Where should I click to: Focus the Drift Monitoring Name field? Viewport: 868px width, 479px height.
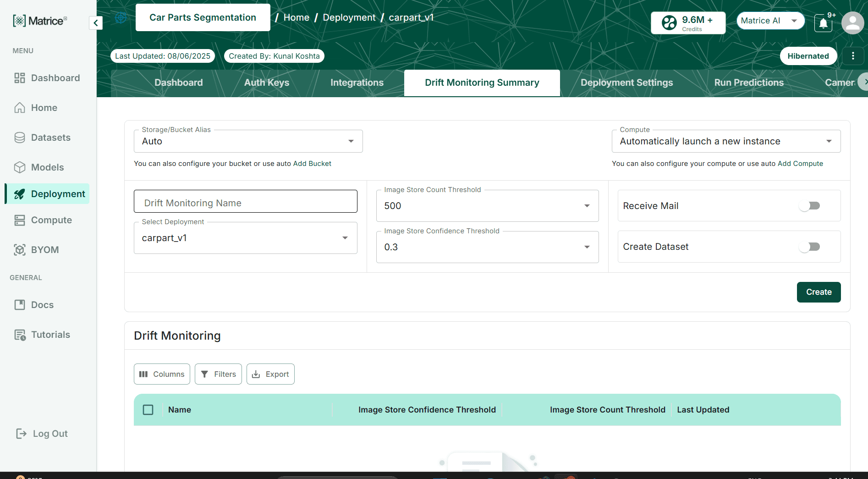click(x=245, y=202)
